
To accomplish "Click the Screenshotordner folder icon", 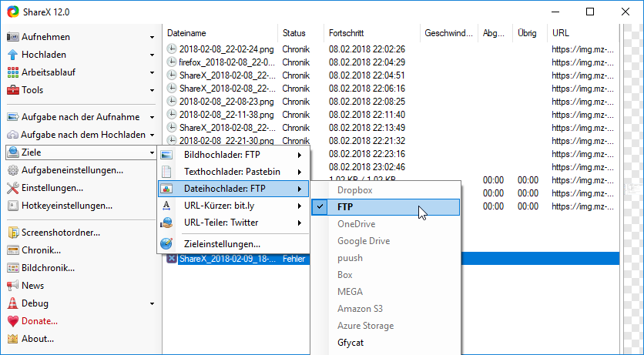I will tap(13, 233).
